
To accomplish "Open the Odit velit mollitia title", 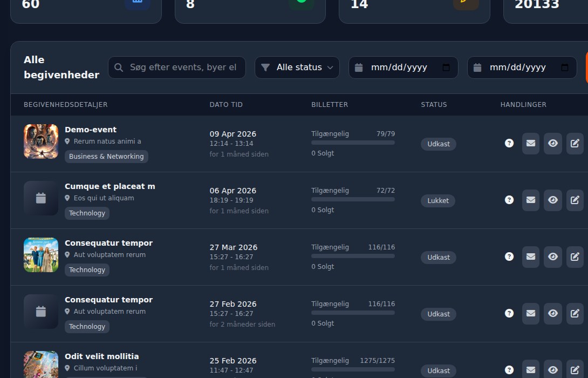I will [101, 356].
